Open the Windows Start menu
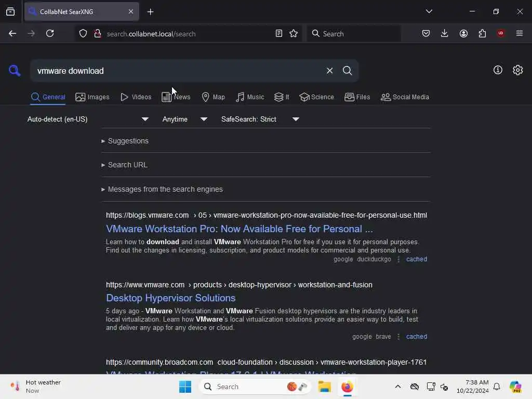The height and width of the screenshot is (399, 532). click(185, 387)
